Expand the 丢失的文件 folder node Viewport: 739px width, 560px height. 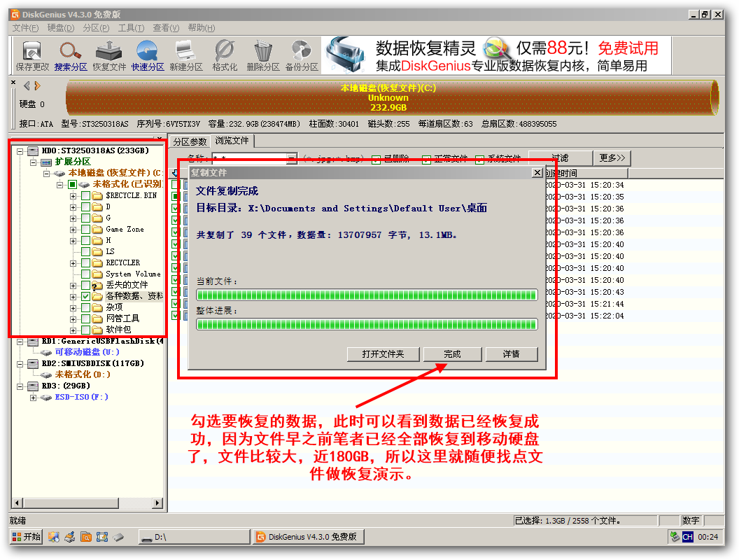click(x=73, y=286)
